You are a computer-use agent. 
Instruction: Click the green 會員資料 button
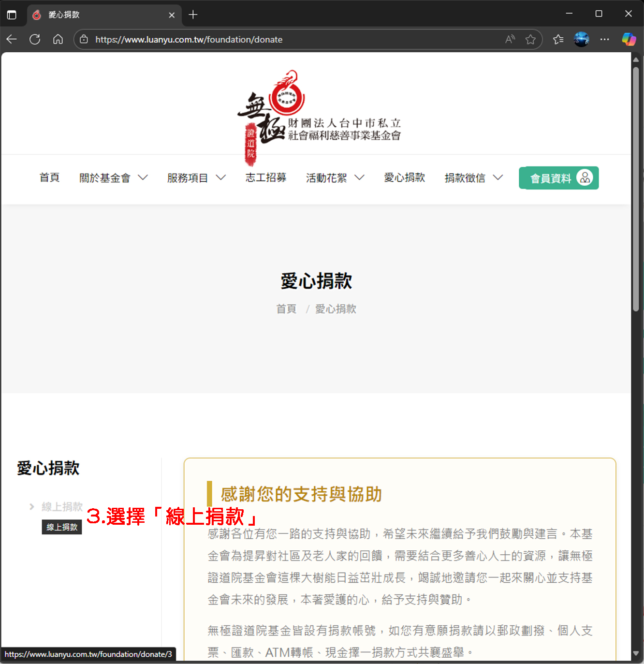pos(559,177)
